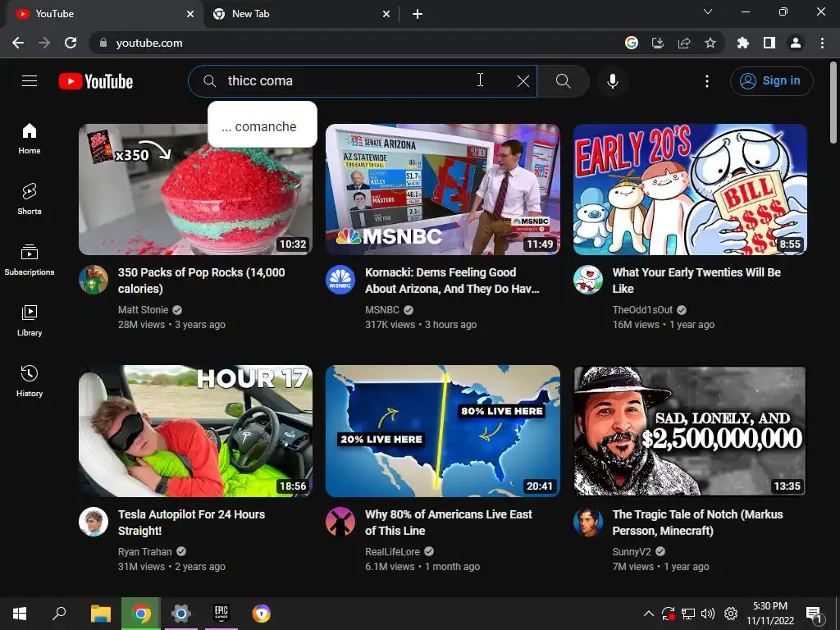Viewport: 840px width, 630px height.
Task: Open the Chrome extensions puzzle icon
Action: click(743, 43)
